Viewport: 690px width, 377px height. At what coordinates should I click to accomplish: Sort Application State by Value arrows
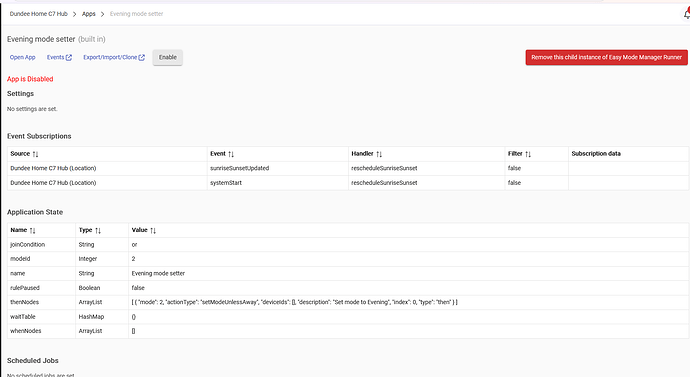[153, 231]
